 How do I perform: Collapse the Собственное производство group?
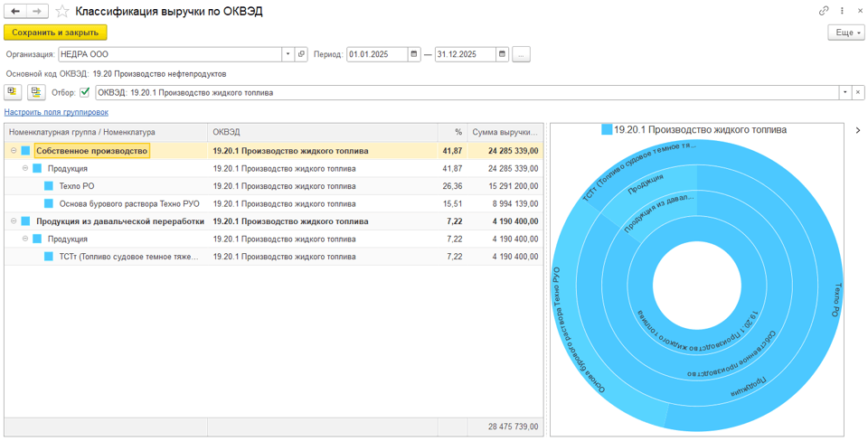click(14, 151)
